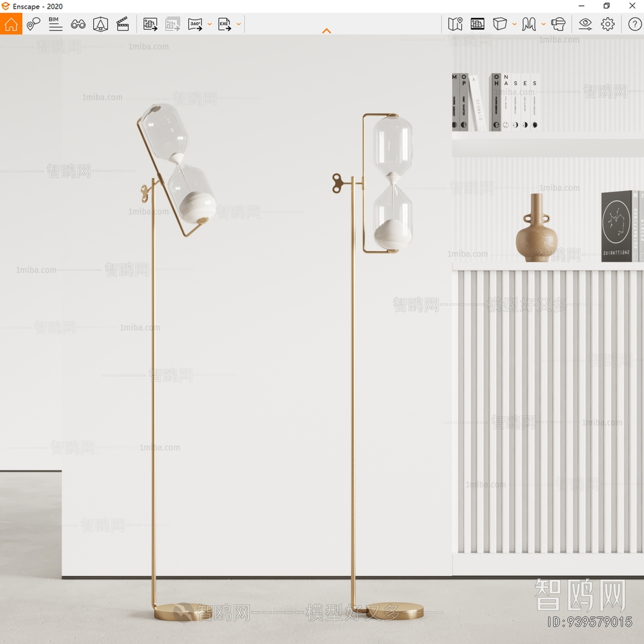Select the cube rendering style icon
Screen dimensions: 644x644
[500, 24]
